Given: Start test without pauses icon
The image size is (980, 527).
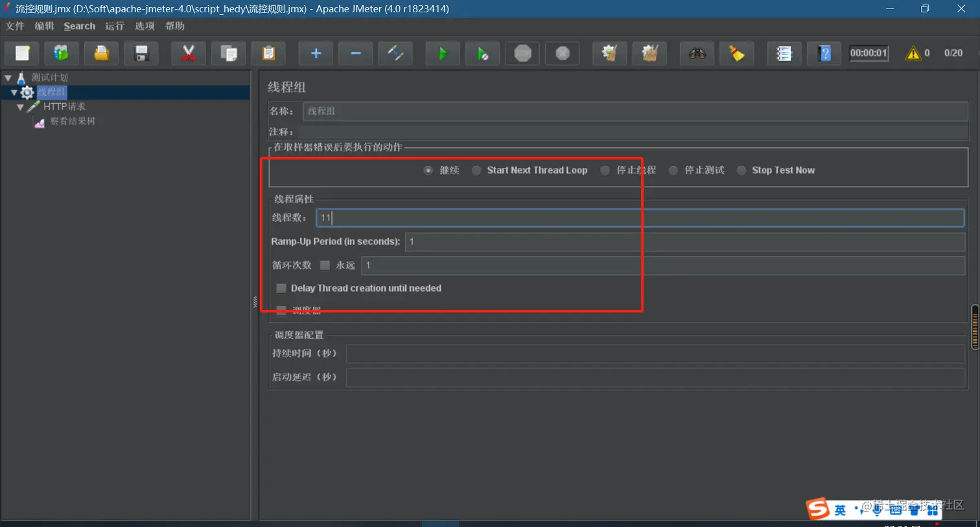Looking at the screenshot, I should pos(483,53).
